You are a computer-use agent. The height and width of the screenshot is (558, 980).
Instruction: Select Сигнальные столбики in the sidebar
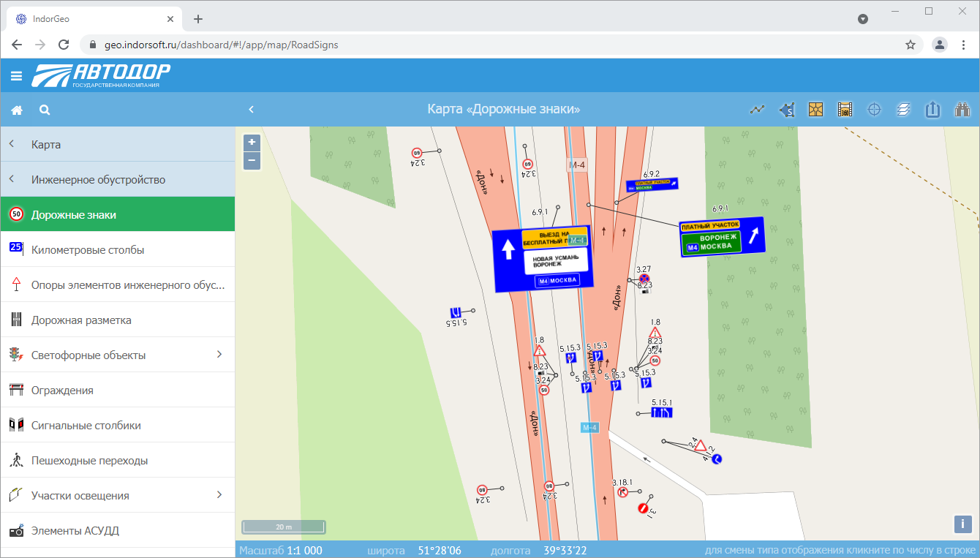tap(118, 425)
